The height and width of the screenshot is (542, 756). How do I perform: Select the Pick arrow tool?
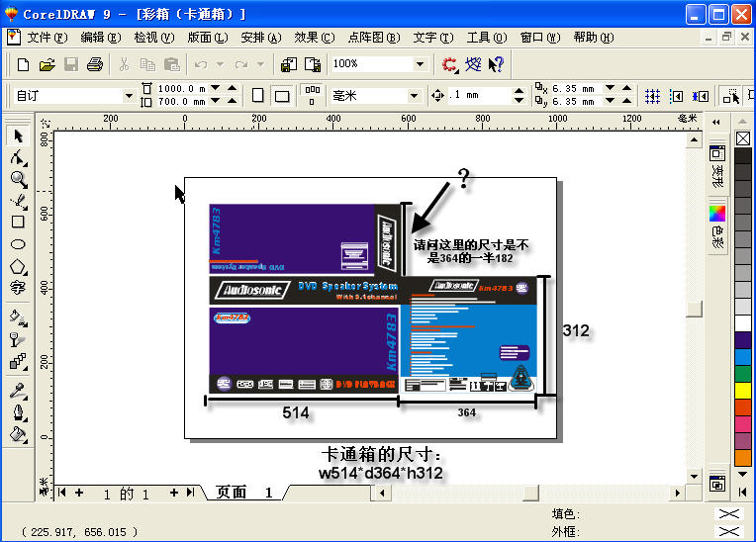pos(18,136)
